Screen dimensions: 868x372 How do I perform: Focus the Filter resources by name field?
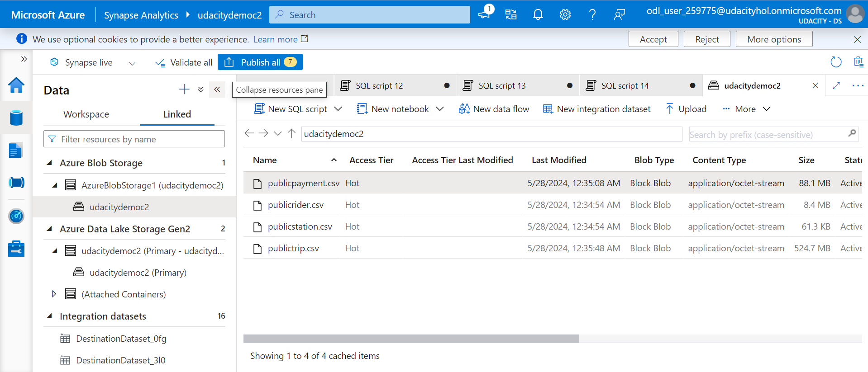134,139
